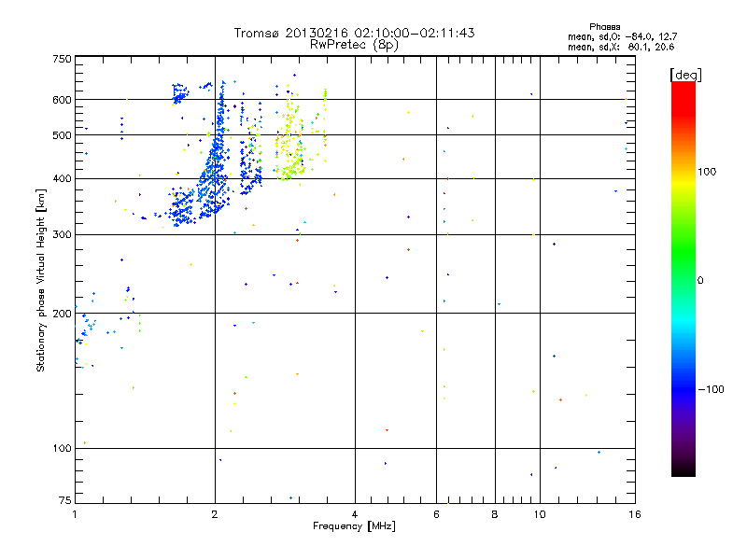The width and height of the screenshot is (747, 560).
Task: Click the x-axis tick label '8'
Action: [x=495, y=514]
